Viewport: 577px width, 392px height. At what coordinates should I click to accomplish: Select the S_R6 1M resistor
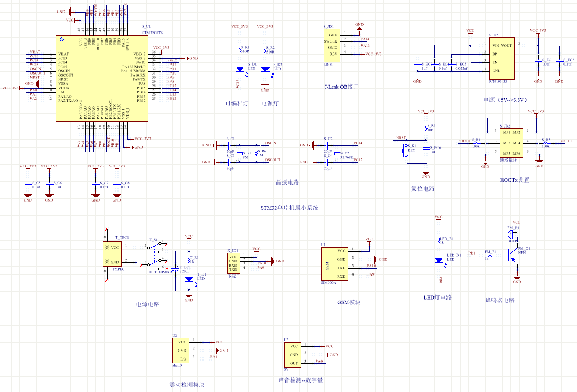pyautogui.click(x=257, y=153)
